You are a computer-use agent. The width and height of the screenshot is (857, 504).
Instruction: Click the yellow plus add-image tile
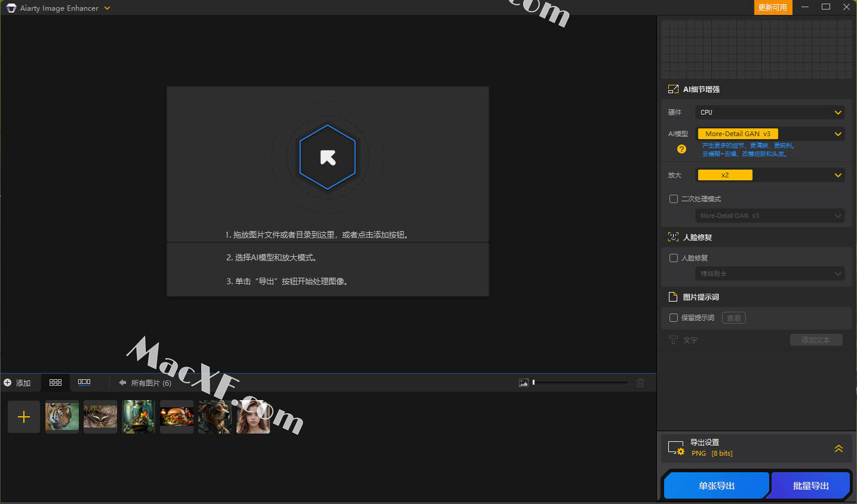[24, 417]
